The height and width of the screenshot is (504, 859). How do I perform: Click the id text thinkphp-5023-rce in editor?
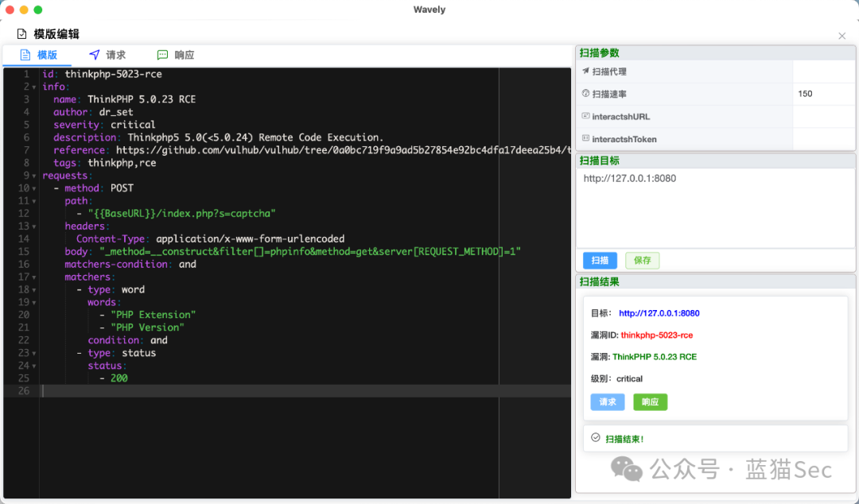[x=114, y=74]
